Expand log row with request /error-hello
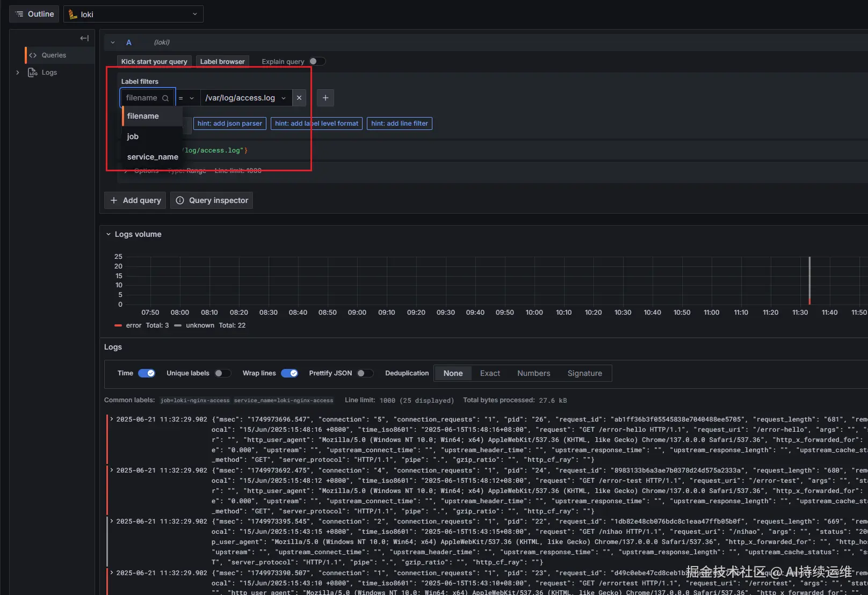The height and width of the screenshot is (595, 868). [112, 419]
